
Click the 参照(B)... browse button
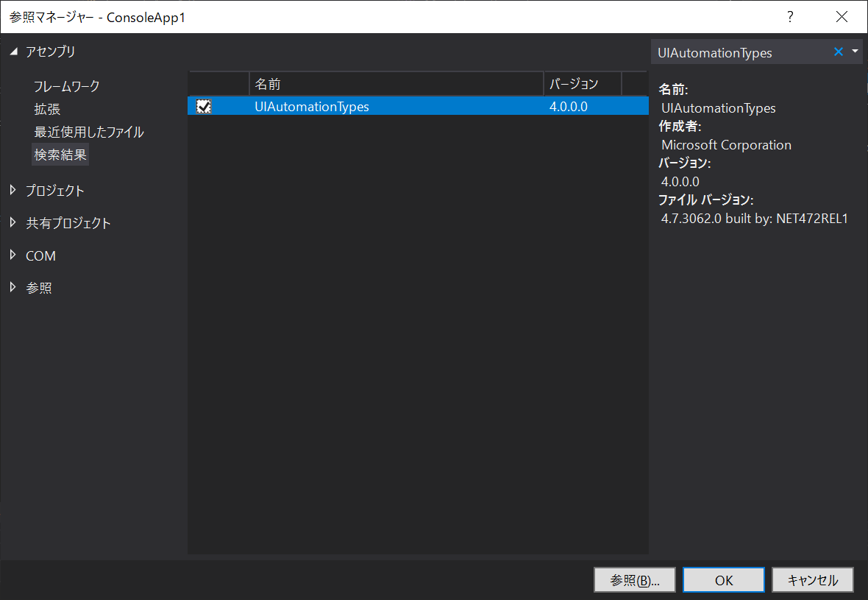point(633,580)
